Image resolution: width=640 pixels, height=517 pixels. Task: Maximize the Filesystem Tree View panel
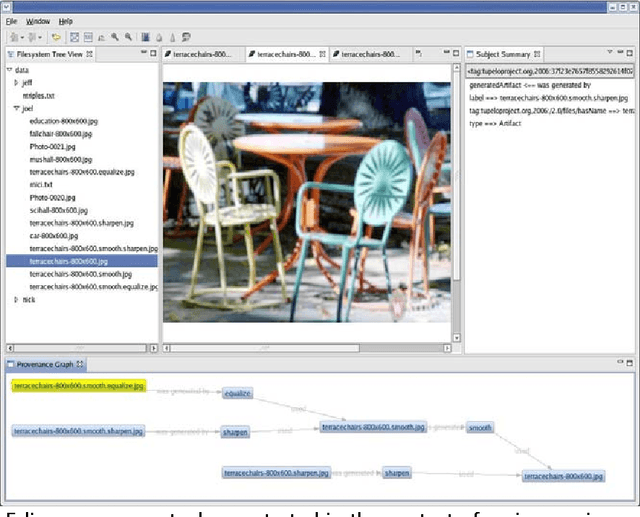(153, 54)
